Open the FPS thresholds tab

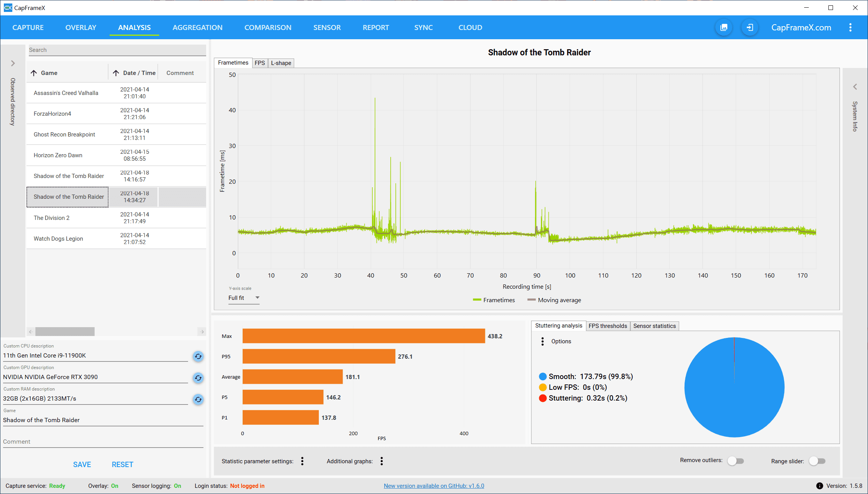[x=608, y=326]
